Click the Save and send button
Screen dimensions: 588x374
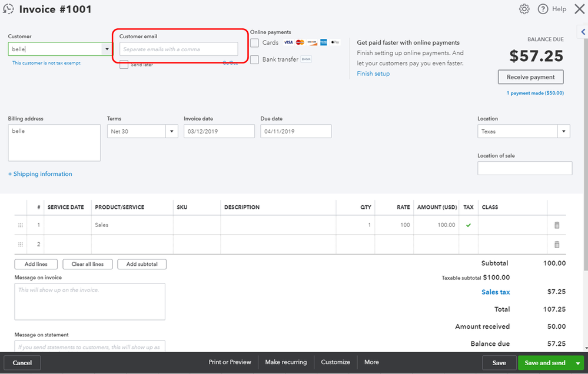(545, 363)
